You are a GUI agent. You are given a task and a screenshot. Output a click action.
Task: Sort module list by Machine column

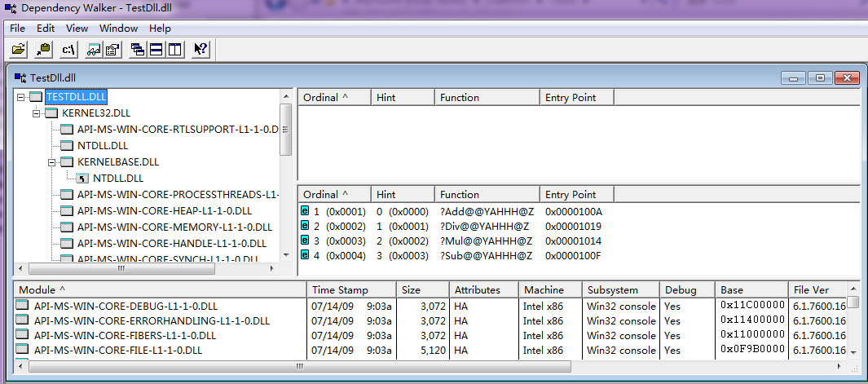[544, 290]
